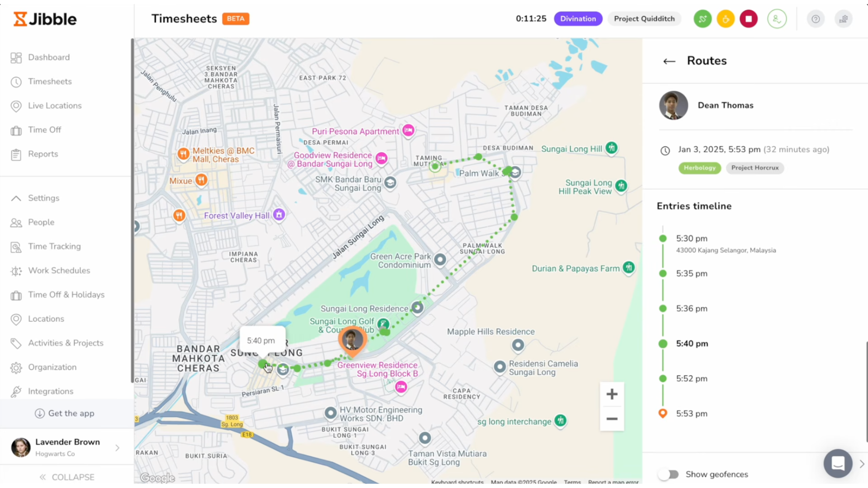
Task: Click Durian & Papayas Farm marker
Action: click(628, 267)
